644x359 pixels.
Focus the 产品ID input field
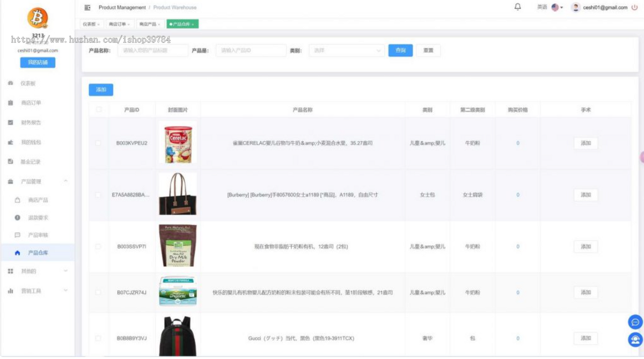pyautogui.click(x=251, y=50)
